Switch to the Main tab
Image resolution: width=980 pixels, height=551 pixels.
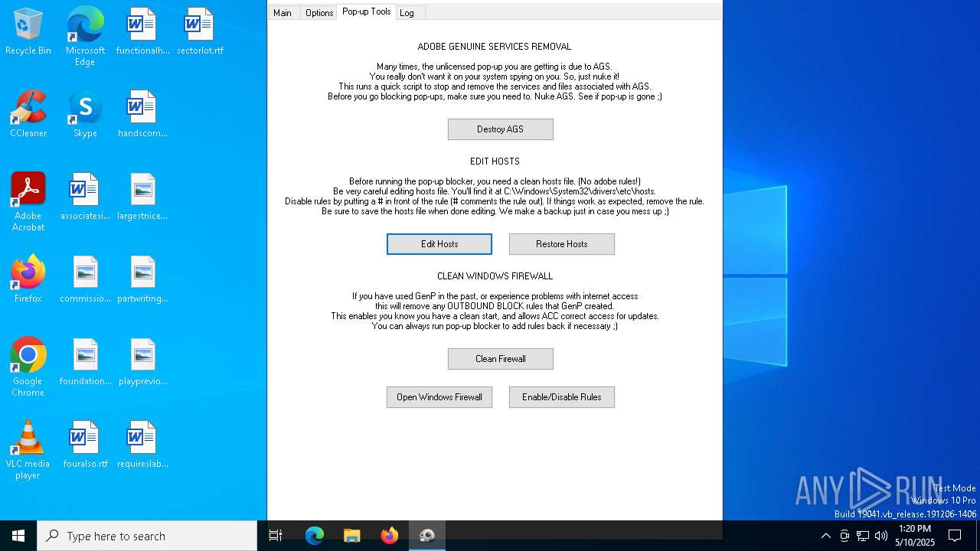point(283,13)
